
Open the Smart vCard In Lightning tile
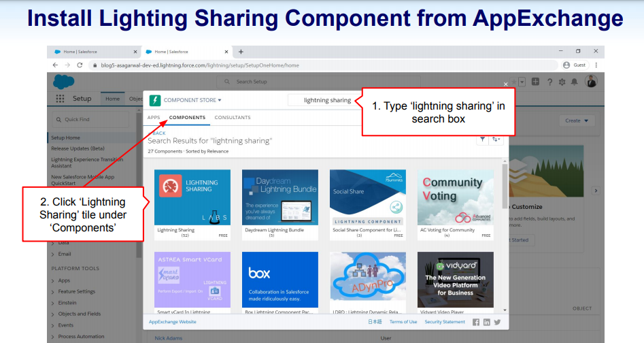[x=192, y=283]
